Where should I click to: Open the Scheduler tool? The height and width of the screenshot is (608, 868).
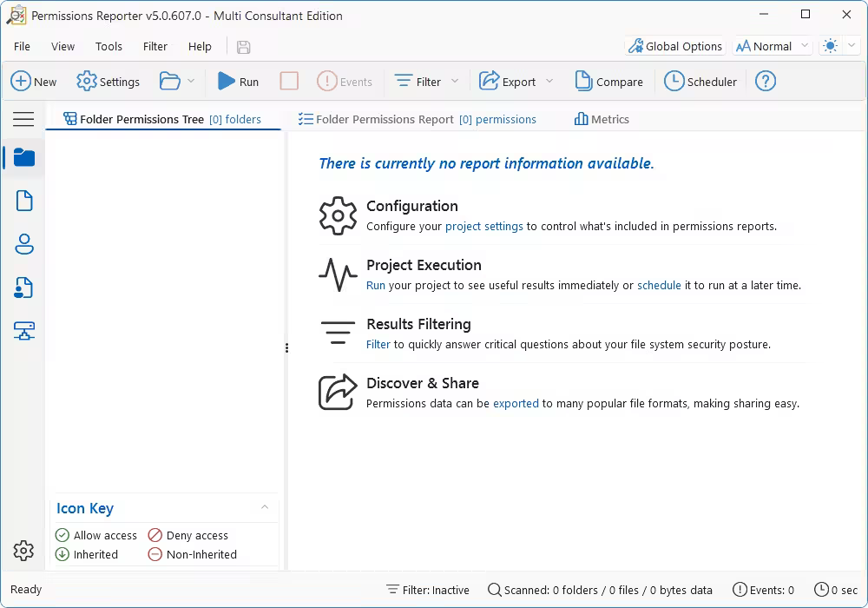(700, 81)
